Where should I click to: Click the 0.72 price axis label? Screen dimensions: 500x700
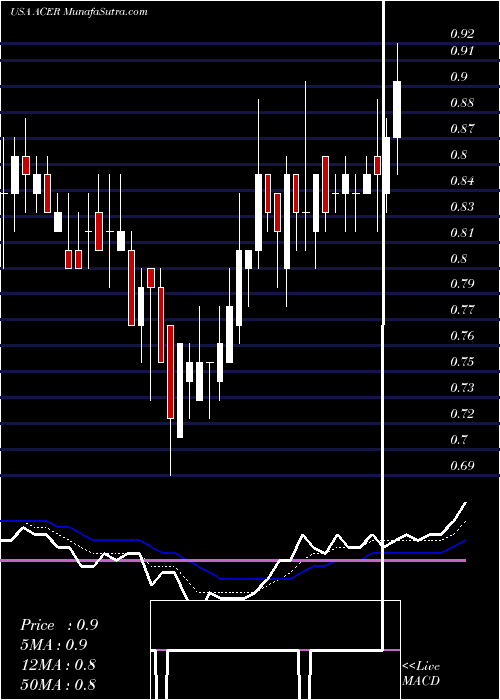tap(462, 414)
